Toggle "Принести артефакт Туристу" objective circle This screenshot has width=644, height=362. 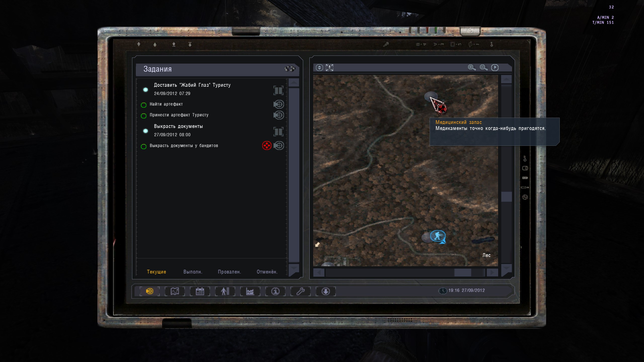[144, 116]
